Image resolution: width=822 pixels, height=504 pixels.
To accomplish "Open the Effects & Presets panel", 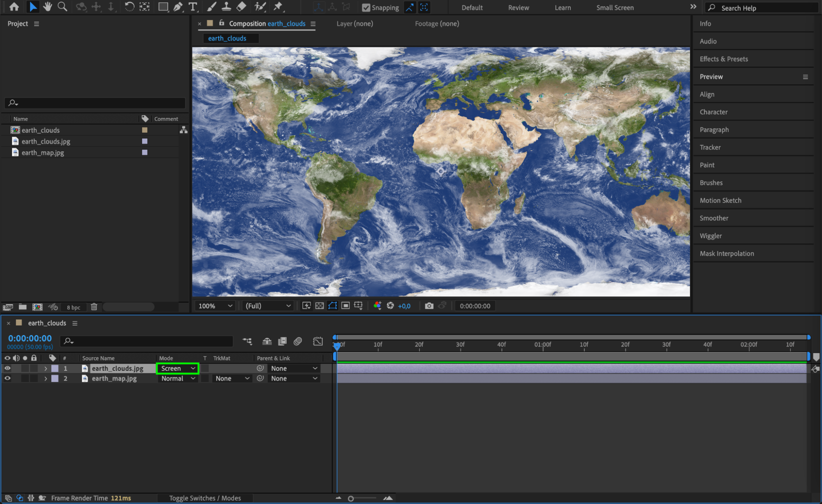I will pos(723,59).
